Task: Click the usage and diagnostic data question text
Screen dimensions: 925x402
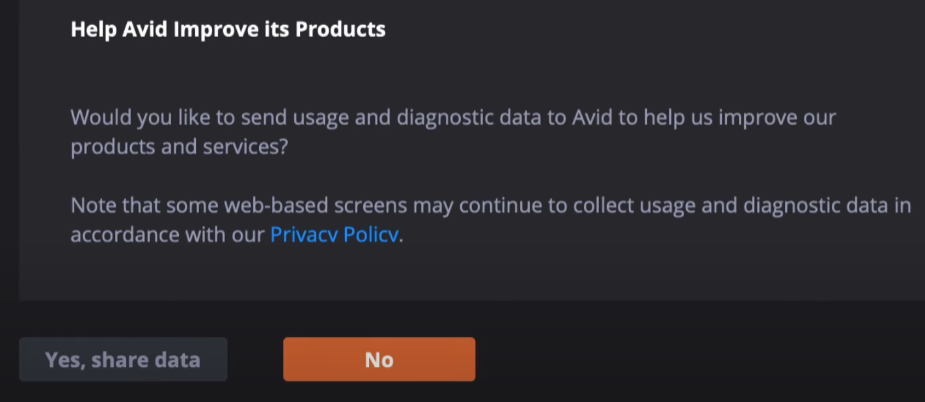Action: [x=453, y=118]
